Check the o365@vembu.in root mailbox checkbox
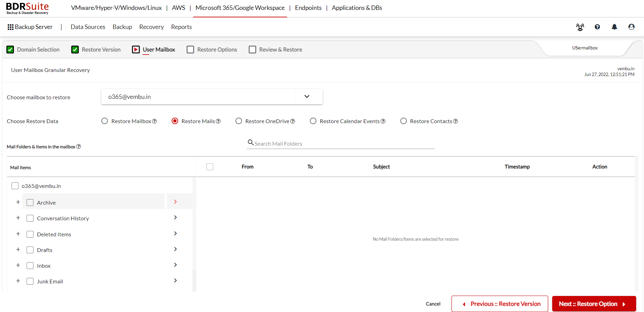The width and height of the screenshot is (644, 312). [15, 186]
